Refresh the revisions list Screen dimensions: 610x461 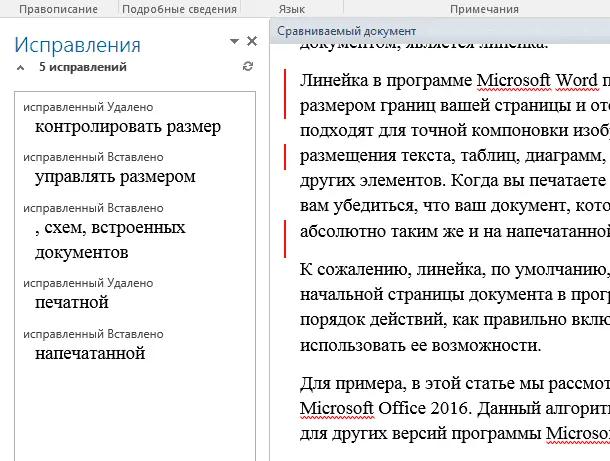248,67
